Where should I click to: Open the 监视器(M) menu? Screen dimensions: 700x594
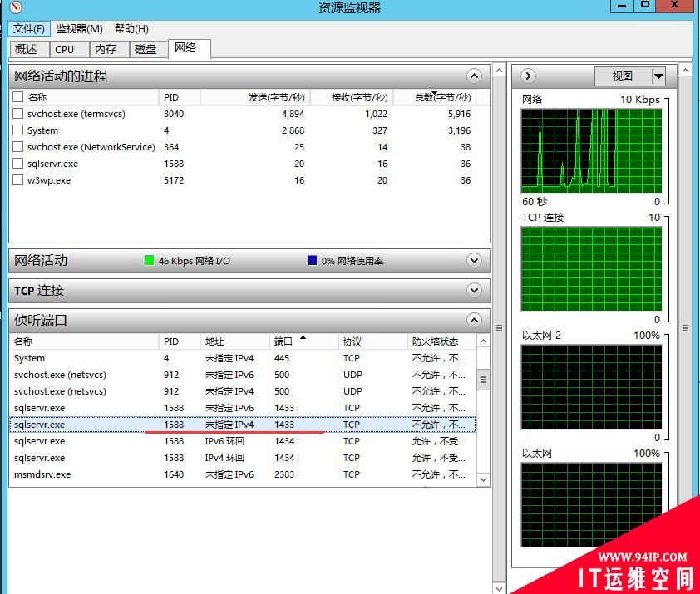(80, 28)
